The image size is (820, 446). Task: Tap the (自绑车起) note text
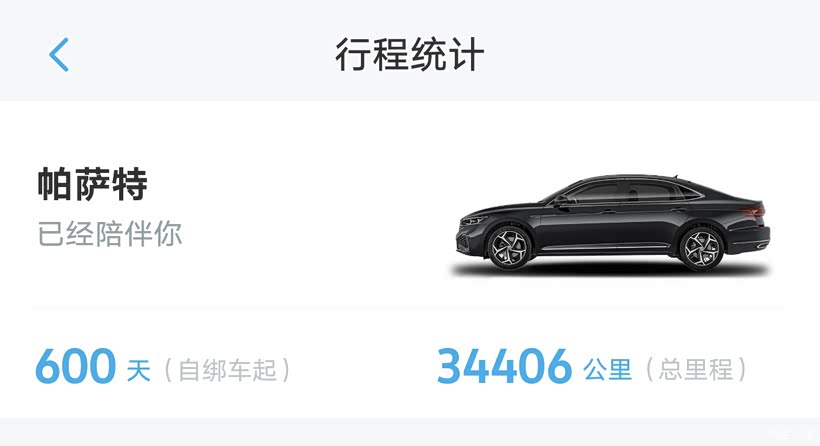227,370
